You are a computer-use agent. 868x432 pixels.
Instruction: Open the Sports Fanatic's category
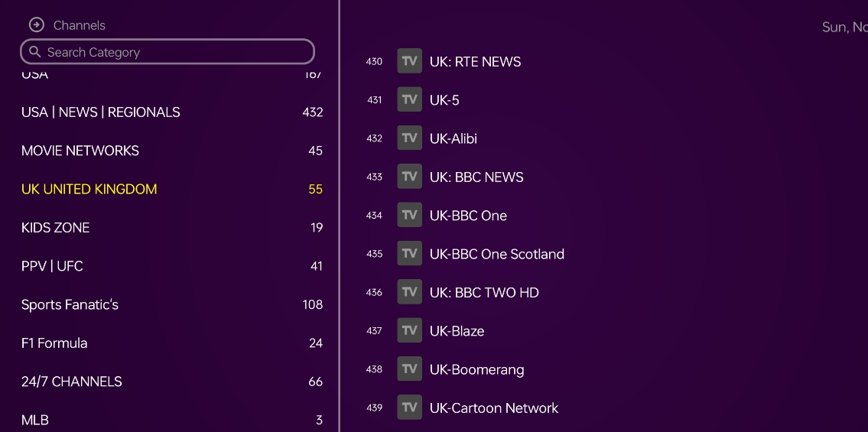[x=70, y=304]
